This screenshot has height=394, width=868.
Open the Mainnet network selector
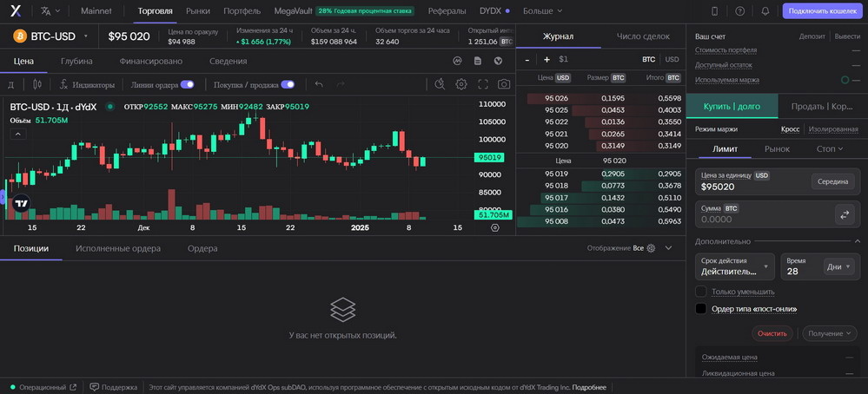(x=96, y=11)
